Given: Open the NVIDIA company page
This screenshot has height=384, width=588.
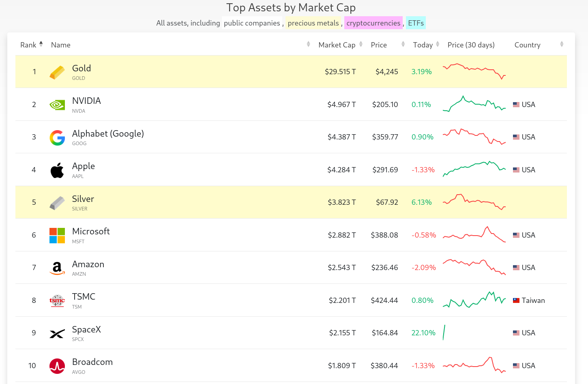Looking at the screenshot, I should coord(86,101).
